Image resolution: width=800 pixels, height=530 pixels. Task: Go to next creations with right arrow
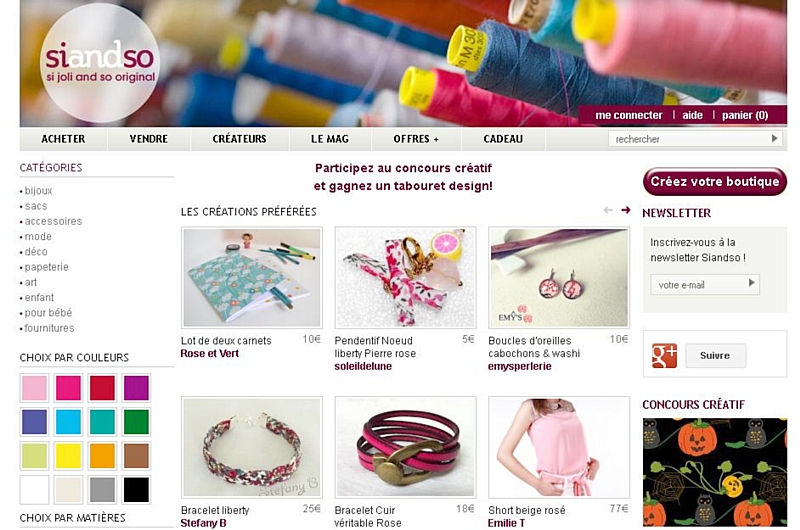[626, 210]
